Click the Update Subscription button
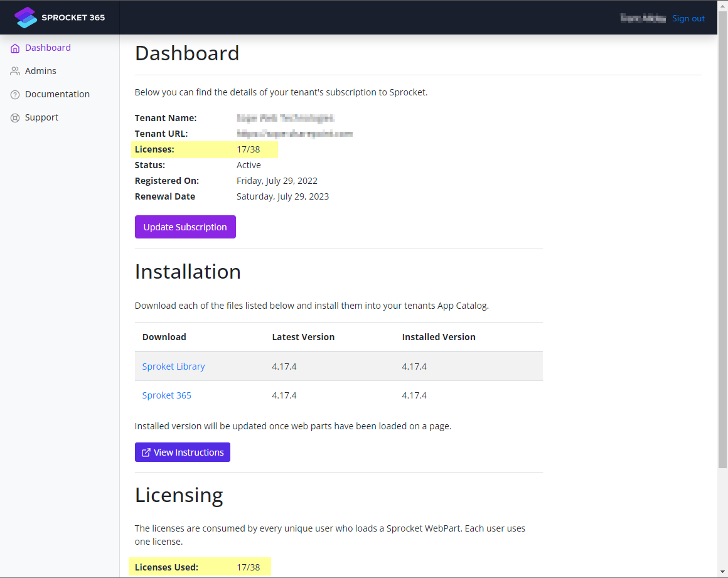This screenshot has width=728, height=578. pyautogui.click(x=185, y=227)
